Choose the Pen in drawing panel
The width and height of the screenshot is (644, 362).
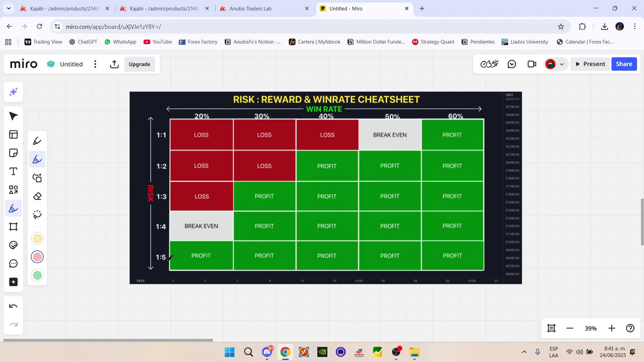[37, 141]
